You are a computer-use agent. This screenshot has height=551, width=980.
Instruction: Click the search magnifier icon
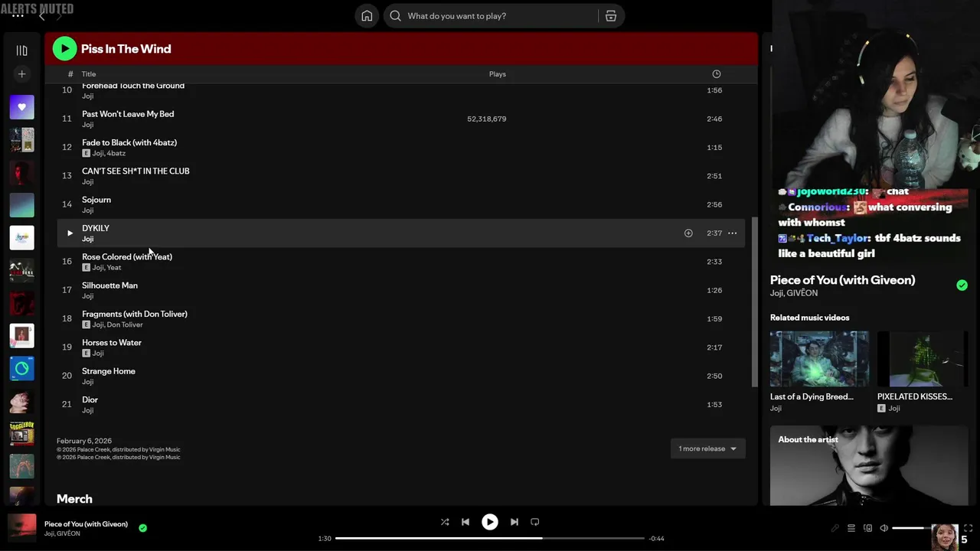[x=396, y=16]
